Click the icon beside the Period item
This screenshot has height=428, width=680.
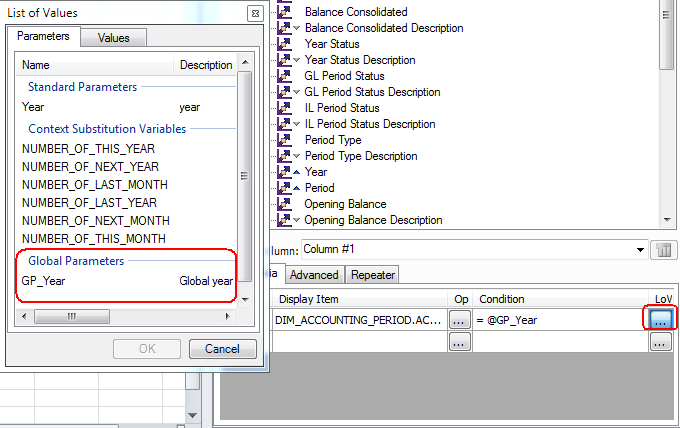[x=284, y=188]
